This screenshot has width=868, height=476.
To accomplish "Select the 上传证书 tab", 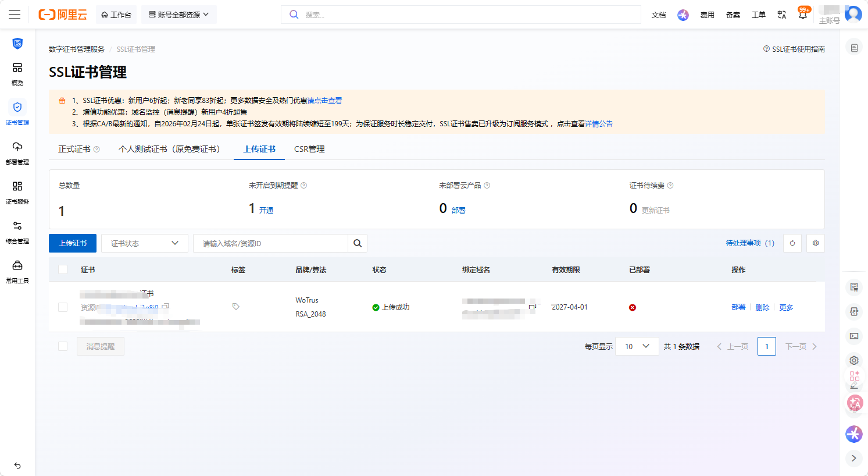I will pyautogui.click(x=259, y=149).
